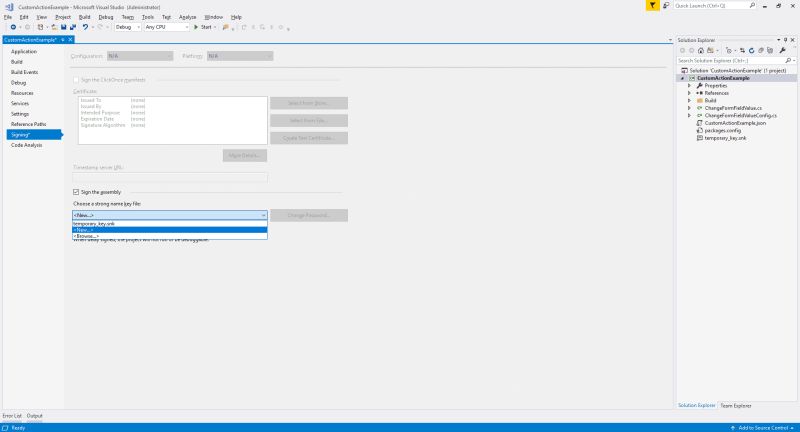The height and width of the screenshot is (432, 800).
Task: Click the Navigate Backward toolbar icon
Action: point(13,27)
